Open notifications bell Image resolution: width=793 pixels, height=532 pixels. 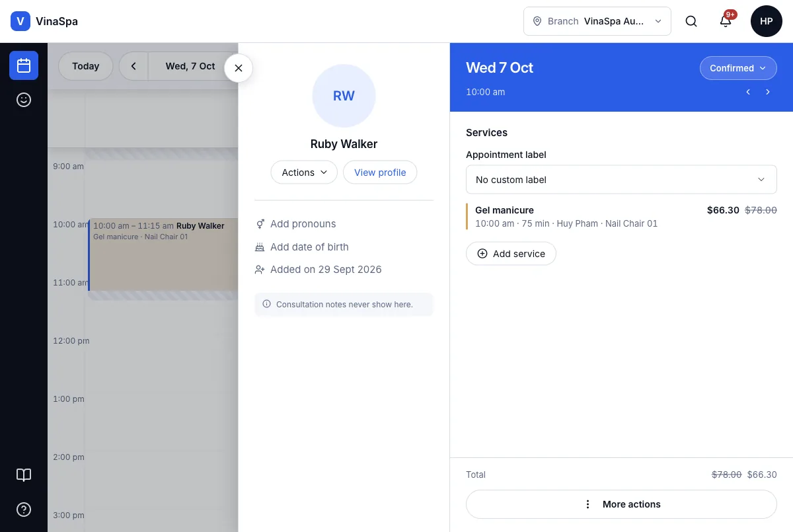pos(726,21)
